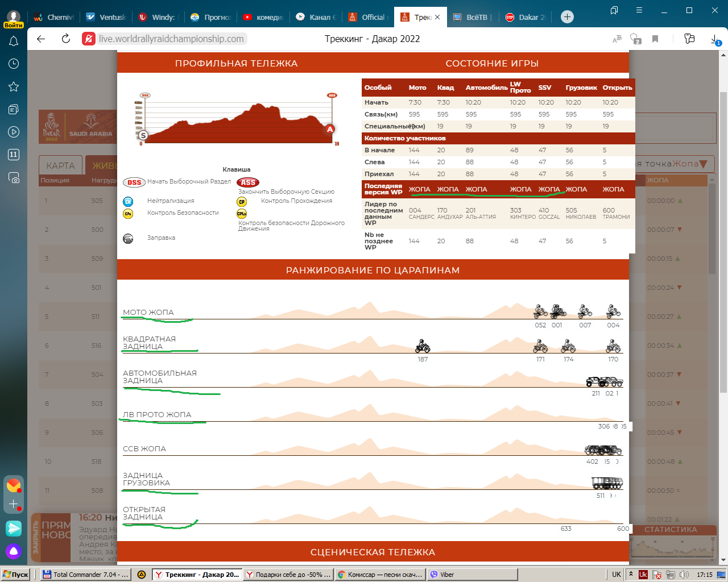Click the page vertical scrollbar thumb

point(723,239)
